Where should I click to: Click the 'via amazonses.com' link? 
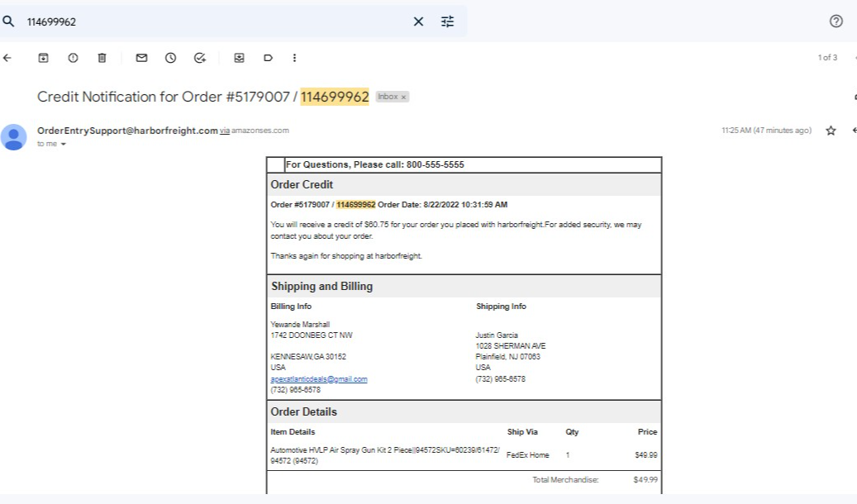255,131
